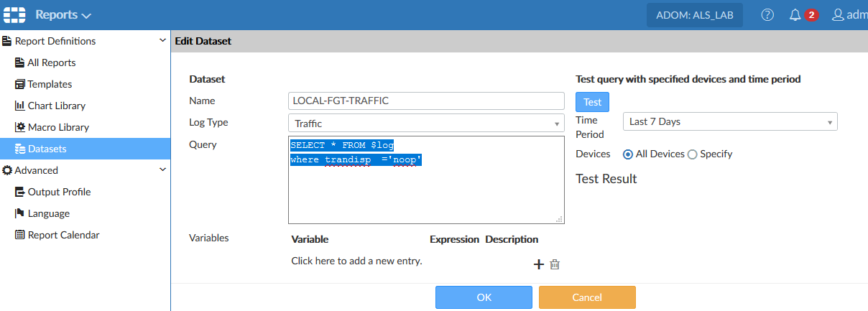Select the Specify devices radio button
This screenshot has width=868, height=311.
[x=693, y=154]
